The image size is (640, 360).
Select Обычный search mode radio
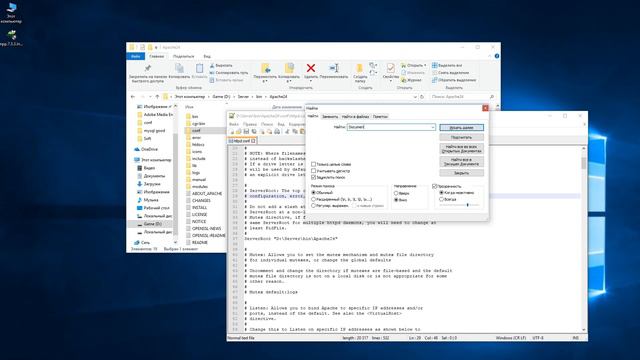coord(313,193)
